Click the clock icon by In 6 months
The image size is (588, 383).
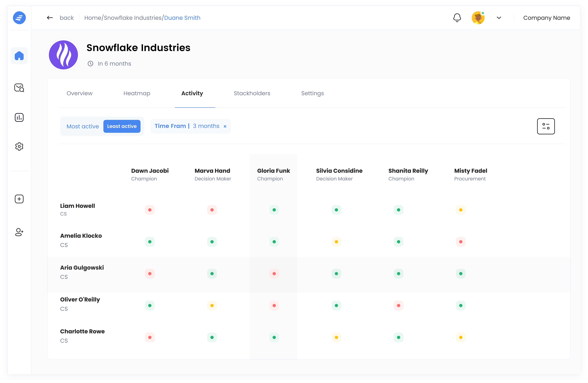point(91,64)
